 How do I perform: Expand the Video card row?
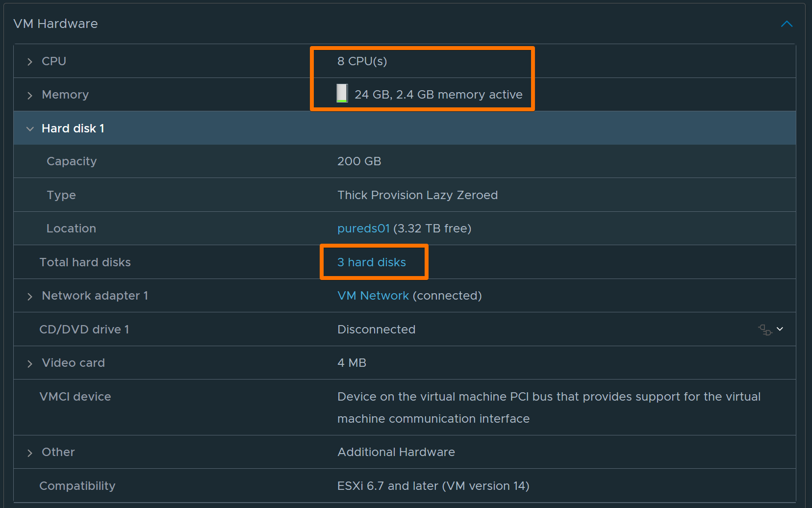(30, 364)
